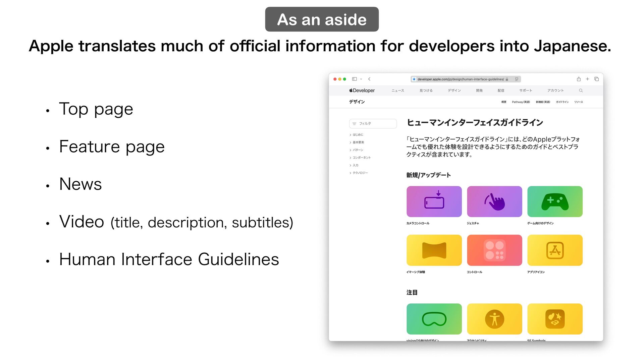Viewport: 644px width, 362px height.
Task: Open the 開発 nav item
Action: 479,90
